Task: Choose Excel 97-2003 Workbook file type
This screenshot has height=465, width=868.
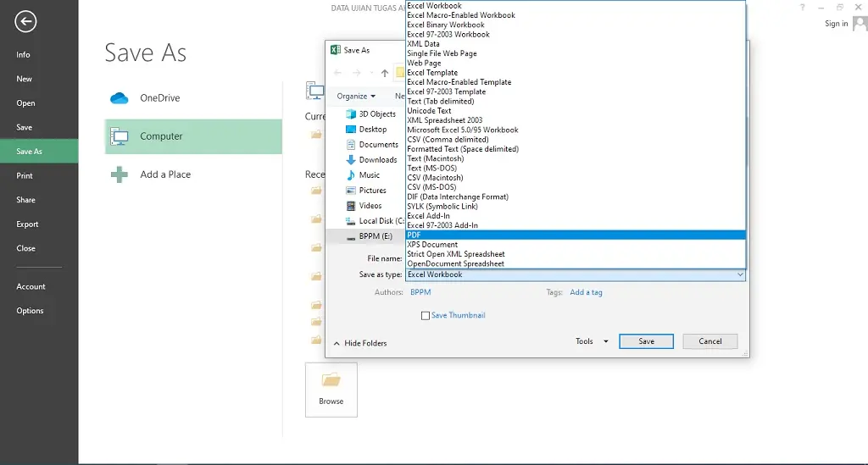Action: pyautogui.click(x=576, y=34)
